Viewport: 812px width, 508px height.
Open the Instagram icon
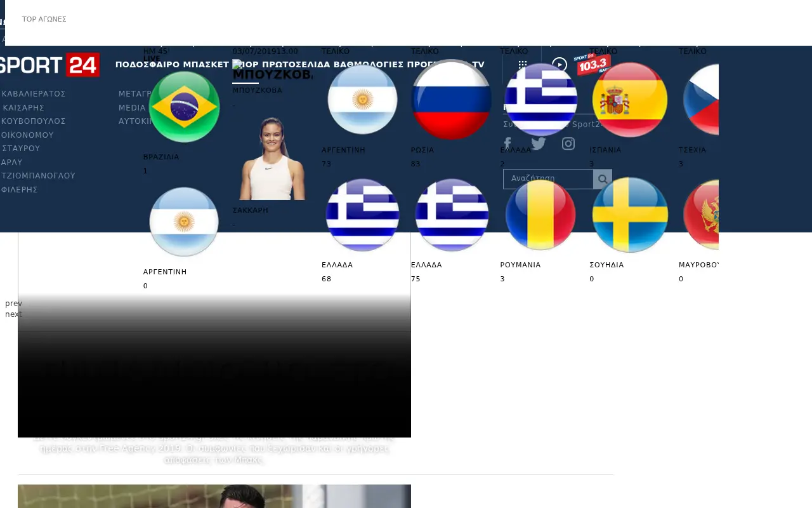pyautogui.click(x=568, y=144)
